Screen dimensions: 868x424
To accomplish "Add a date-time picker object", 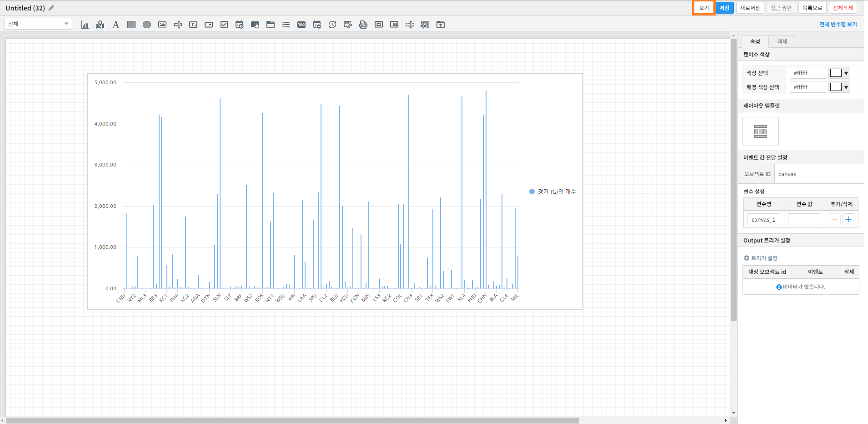I will point(240,25).
